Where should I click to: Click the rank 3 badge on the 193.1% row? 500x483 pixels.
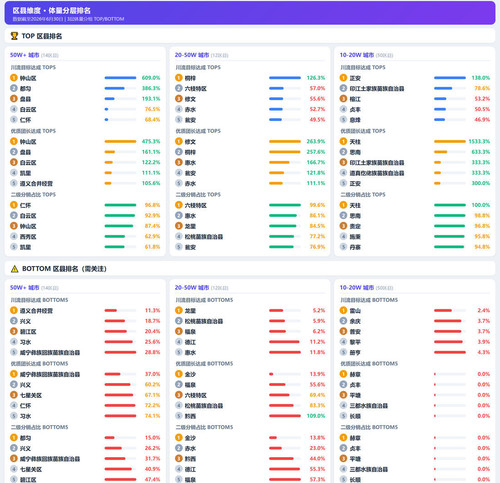(14, 99)
